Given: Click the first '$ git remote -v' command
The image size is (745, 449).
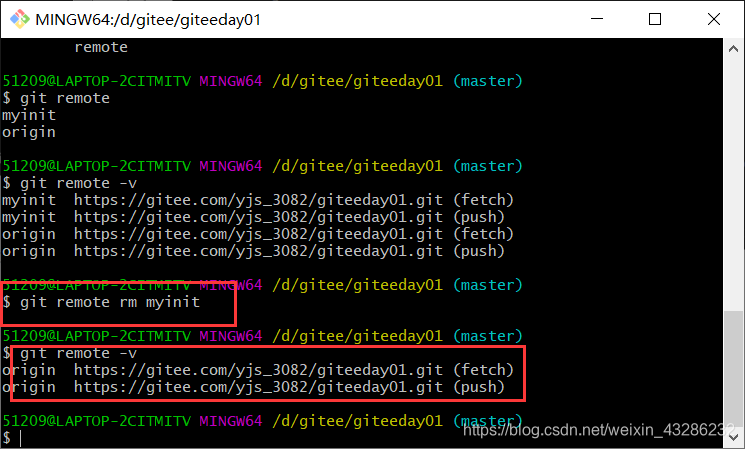Looking at the screenshot, I should [70, 183].
